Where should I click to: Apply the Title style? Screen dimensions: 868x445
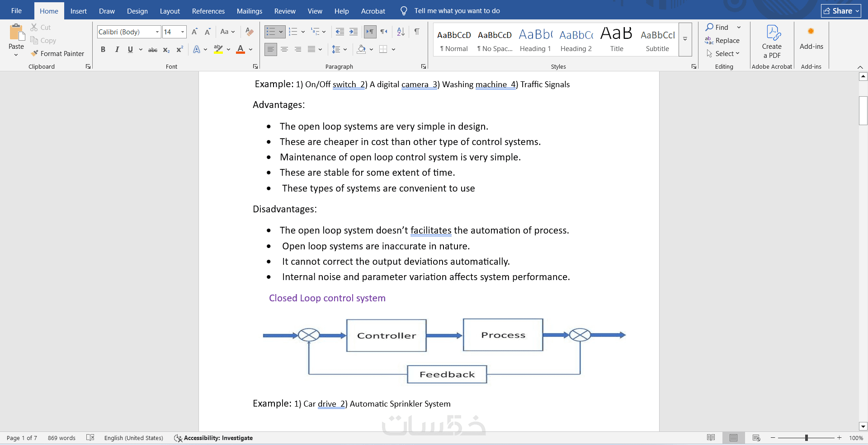(617, 40)
